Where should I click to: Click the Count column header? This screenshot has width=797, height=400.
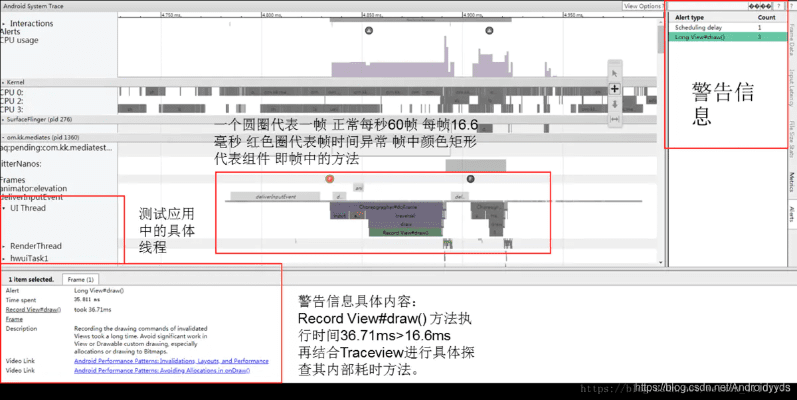tap(767, 17)
